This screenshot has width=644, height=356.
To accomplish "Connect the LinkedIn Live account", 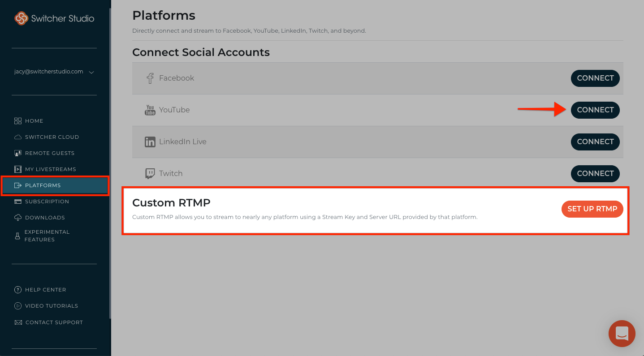I will [x=595, y=142].
